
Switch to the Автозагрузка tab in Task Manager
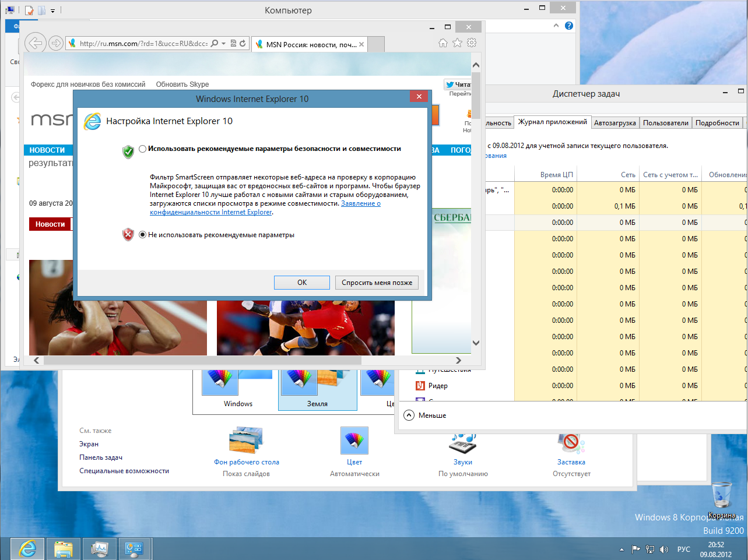tap(615, 123)
